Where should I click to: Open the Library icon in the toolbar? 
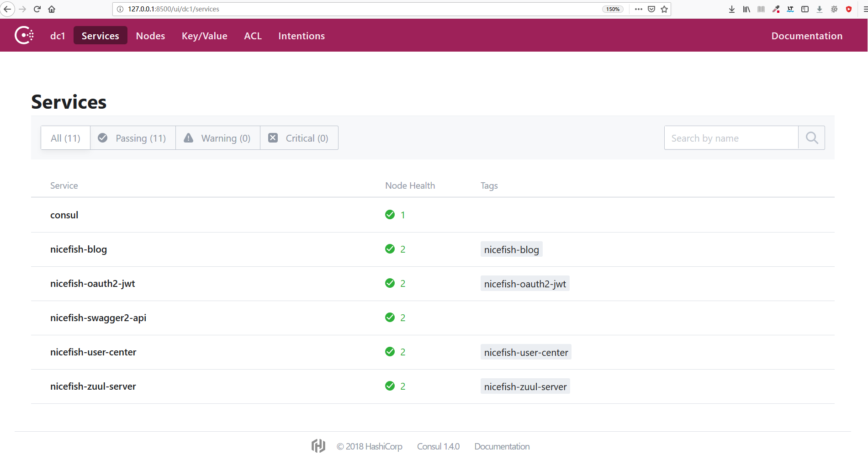click(x=746, y=9)
